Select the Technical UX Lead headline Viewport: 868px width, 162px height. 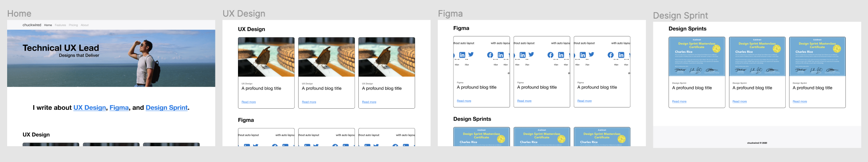[61, 48]
